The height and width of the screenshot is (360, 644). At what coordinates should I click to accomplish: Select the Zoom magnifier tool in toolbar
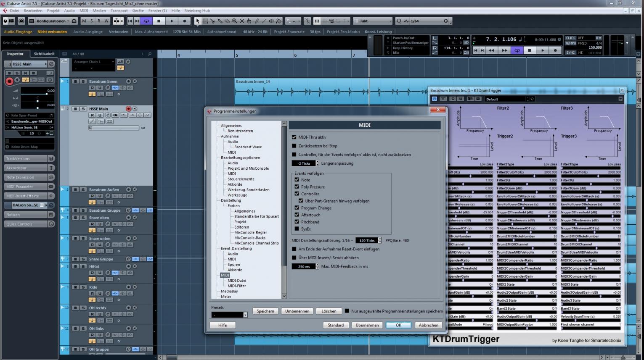coord(234,21)
